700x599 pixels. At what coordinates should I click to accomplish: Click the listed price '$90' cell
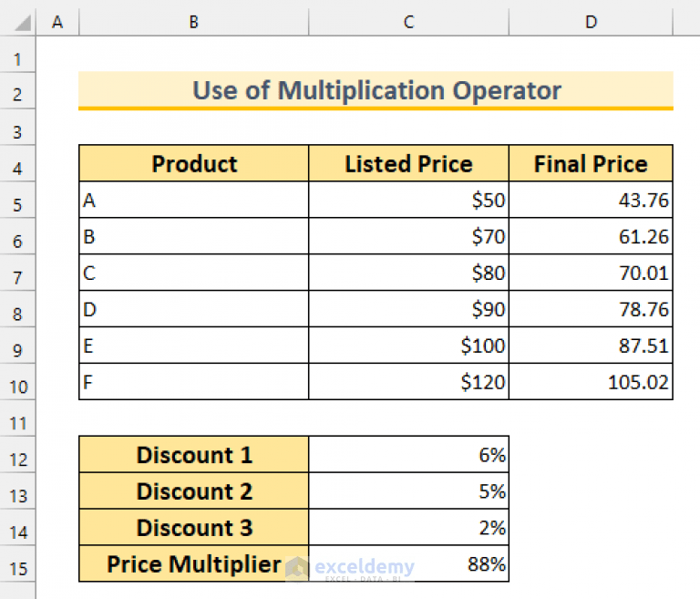click(409, 309)
